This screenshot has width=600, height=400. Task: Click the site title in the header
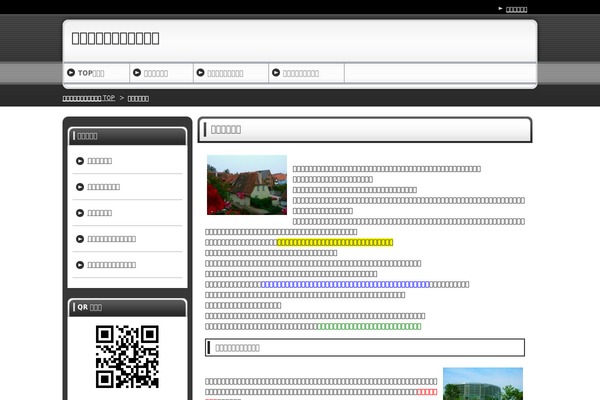coord(115,38)
